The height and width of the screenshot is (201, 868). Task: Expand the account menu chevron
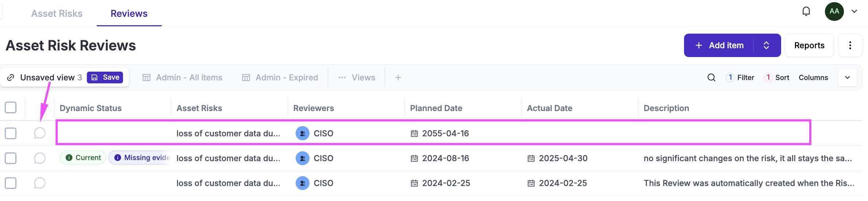(x=854, y=11)
